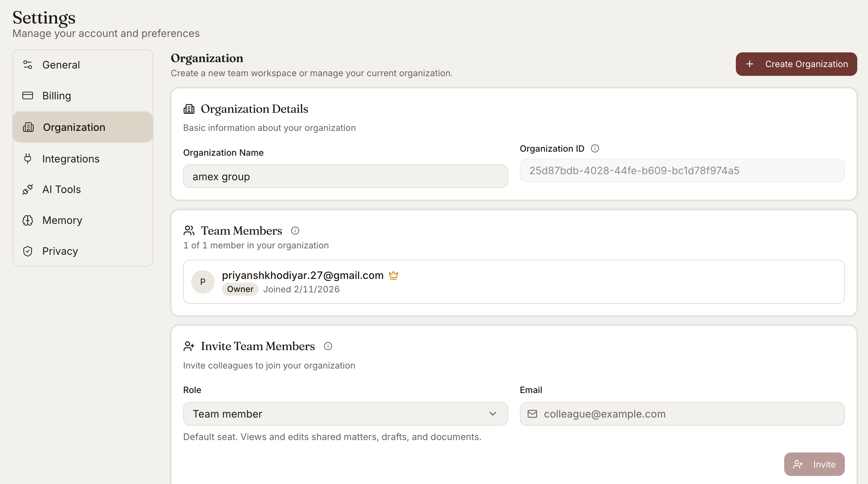868x484 pixels.
Task: Click the Organization section heading
Action: pyautogui.click(x=207, y=58)
